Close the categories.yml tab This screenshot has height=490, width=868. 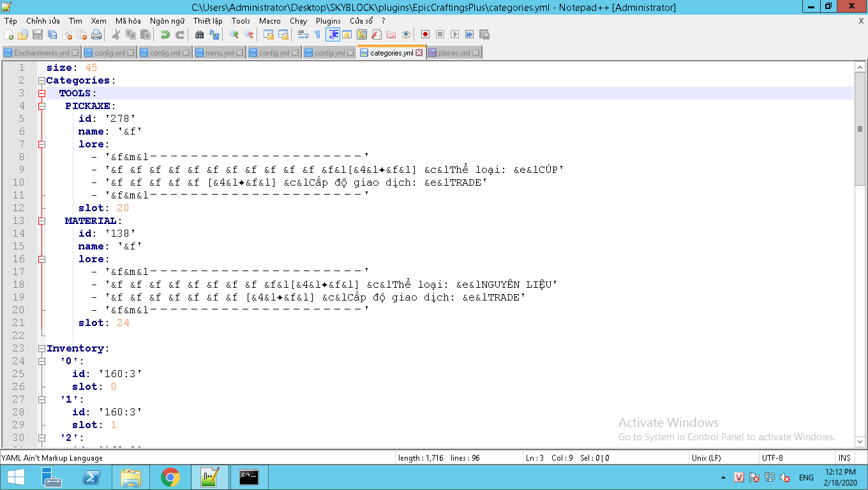point(419,53)
